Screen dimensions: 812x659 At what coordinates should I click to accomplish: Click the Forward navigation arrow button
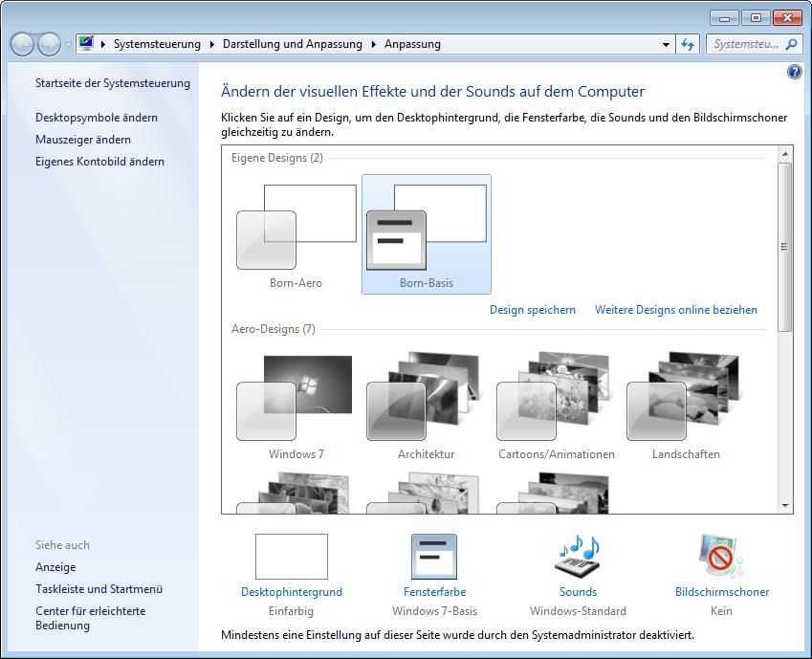(49, 45)
